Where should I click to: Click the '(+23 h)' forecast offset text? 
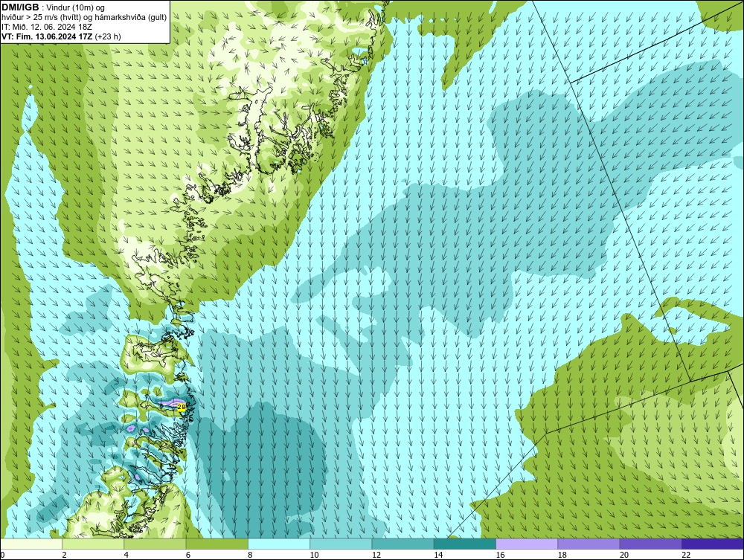pyautogui.click(x=108, y=36)
